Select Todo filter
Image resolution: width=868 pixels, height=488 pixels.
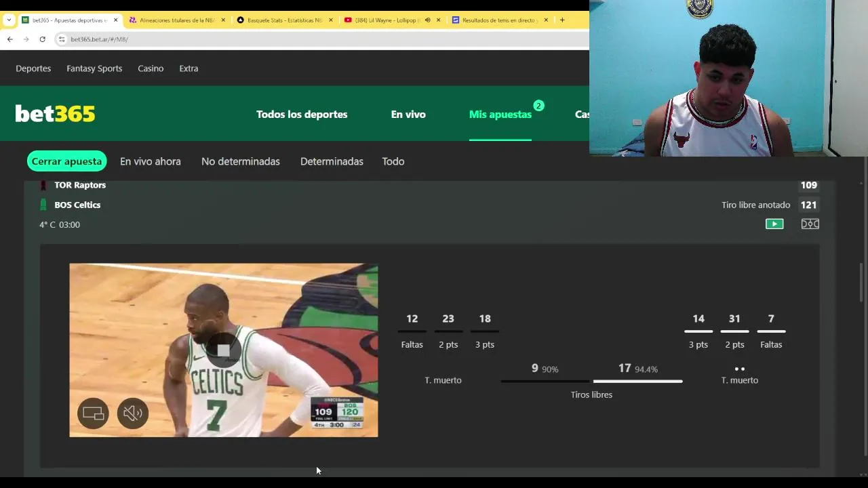[393, 161]
